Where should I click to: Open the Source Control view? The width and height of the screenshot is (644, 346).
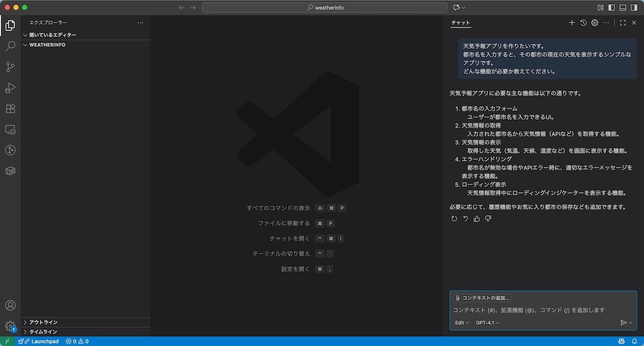coord(10,67)
